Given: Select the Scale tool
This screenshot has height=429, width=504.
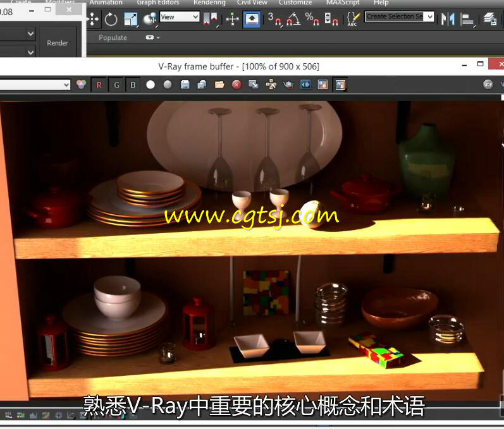Looking at the screenshot, I should 131,19.
